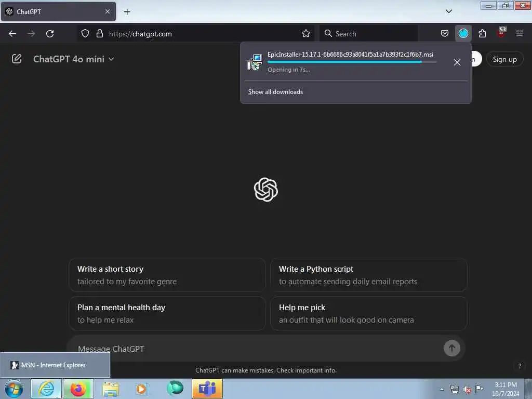Click the downloads progress toolbar icon
This screenshot has height=399, width=532.
[x=463, y=33]
